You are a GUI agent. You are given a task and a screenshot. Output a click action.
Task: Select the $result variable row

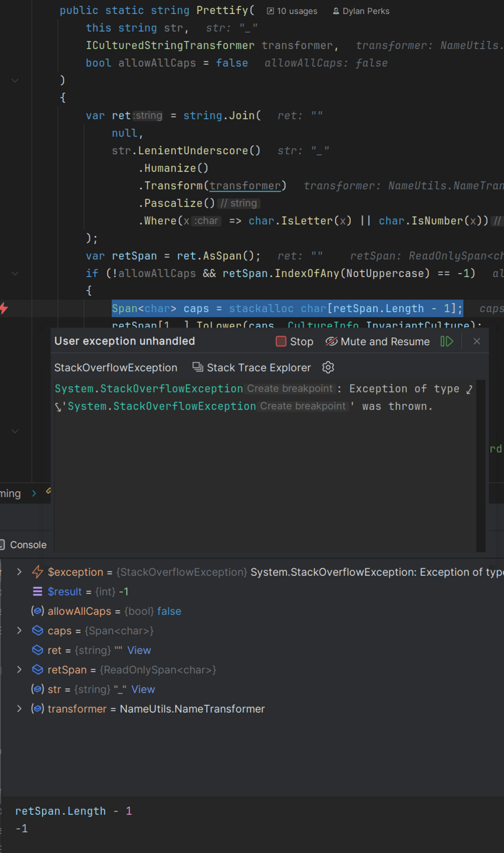[252, 591]
